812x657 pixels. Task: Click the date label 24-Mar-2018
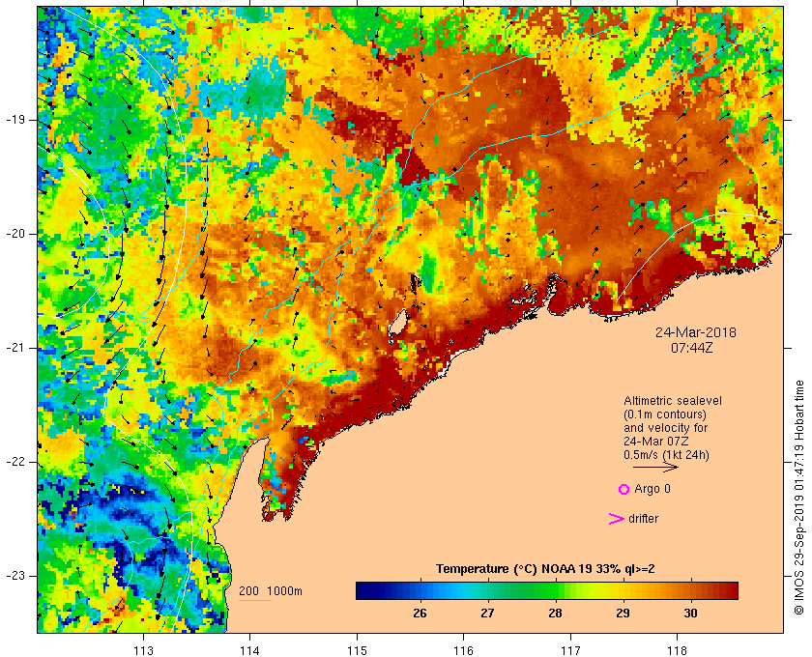coord(695,332)
